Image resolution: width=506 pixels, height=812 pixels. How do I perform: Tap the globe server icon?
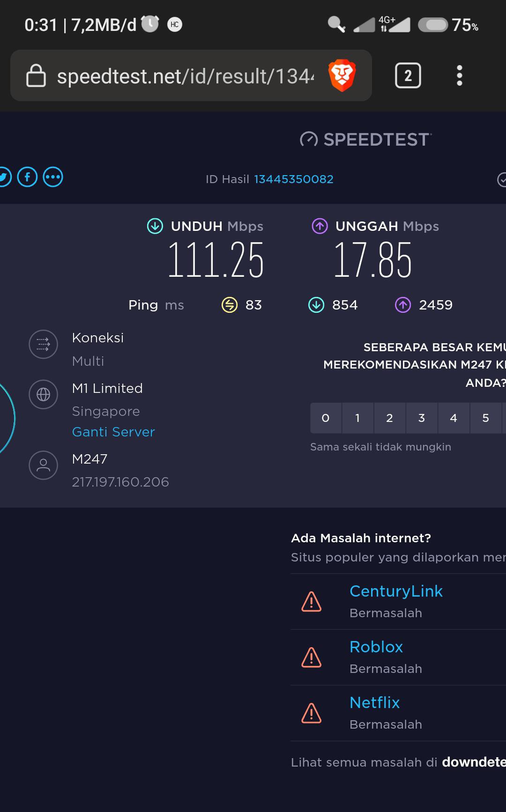pyautogui.click(x=43, y=394)
